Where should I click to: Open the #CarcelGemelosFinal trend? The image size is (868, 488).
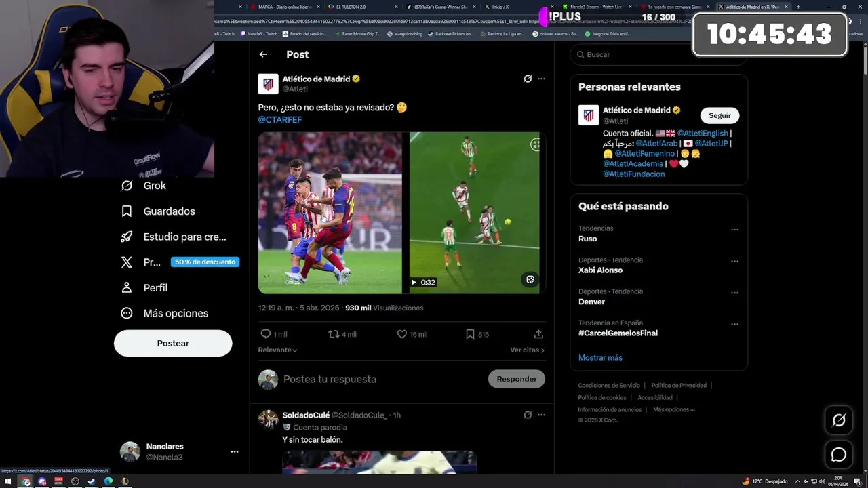[618, 333]
